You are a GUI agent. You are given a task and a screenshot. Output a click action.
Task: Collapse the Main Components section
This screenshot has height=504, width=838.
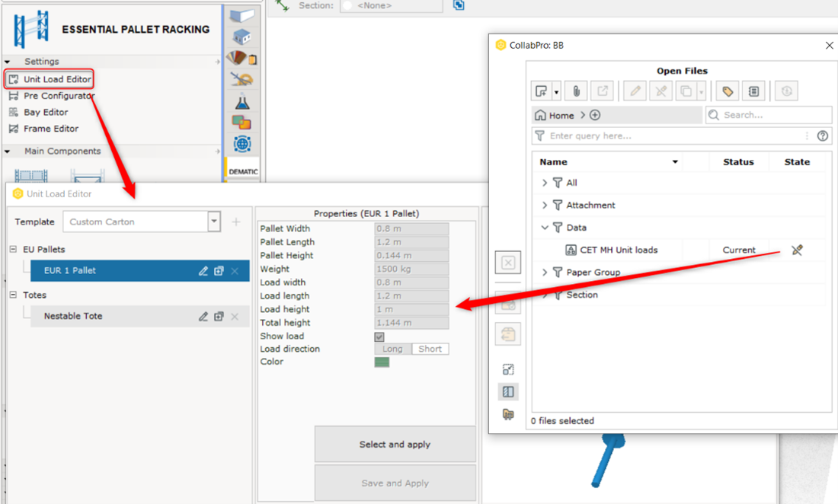click(8, 151)
